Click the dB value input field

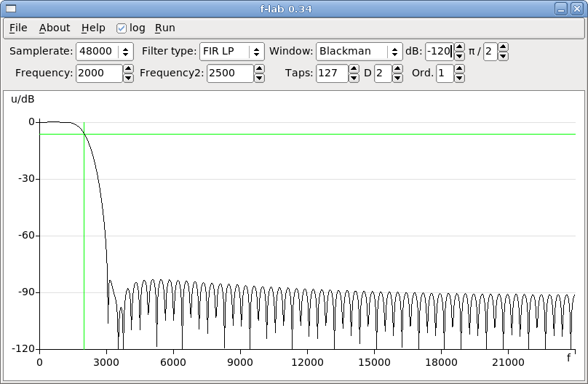tap(439, 52)
